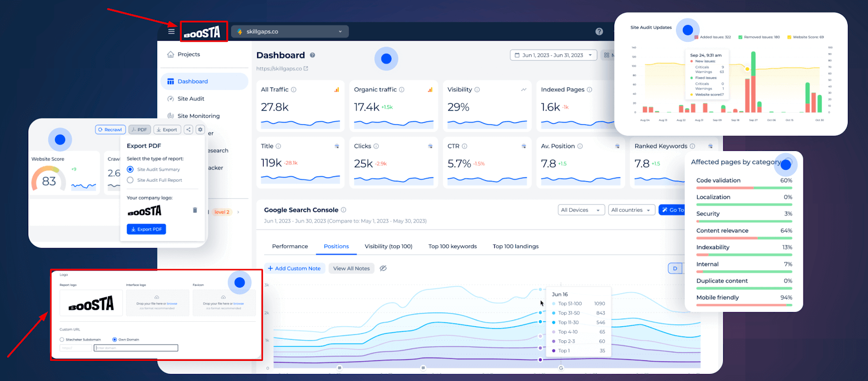Switch to the Positions tab
The image size is (868, 381).
(x=336, y=246)
